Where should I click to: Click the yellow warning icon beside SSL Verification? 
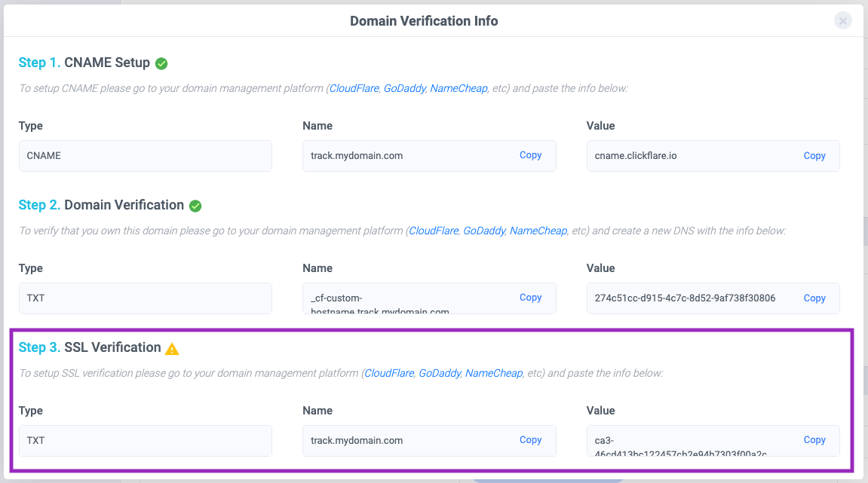point(172,349)
